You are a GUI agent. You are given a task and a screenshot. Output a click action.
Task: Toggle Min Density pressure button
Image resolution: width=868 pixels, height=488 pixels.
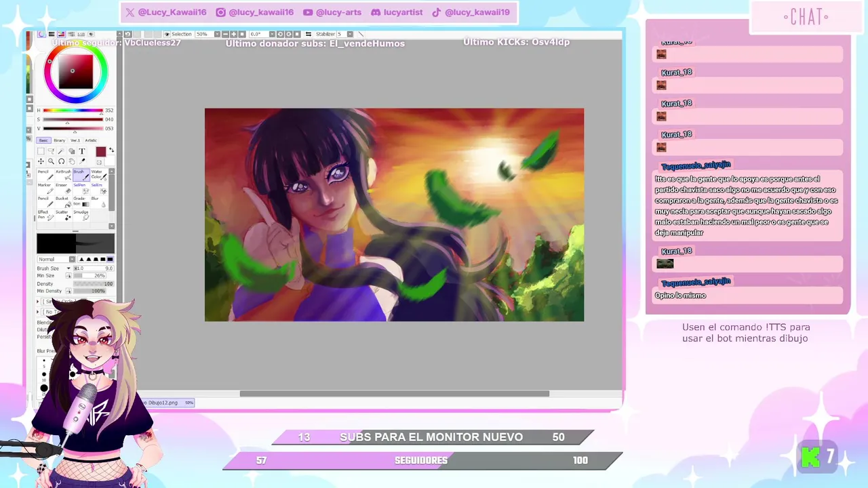[68, 291]
